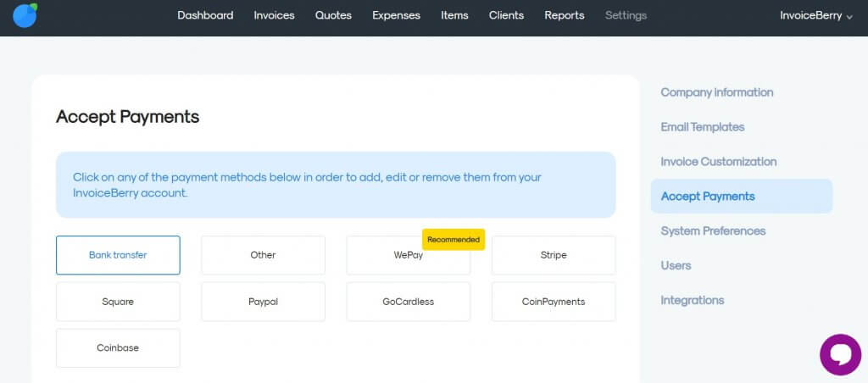Expand the InvoiceBerry account dropdown
This screenshot has height=383, width=868.
816,15
